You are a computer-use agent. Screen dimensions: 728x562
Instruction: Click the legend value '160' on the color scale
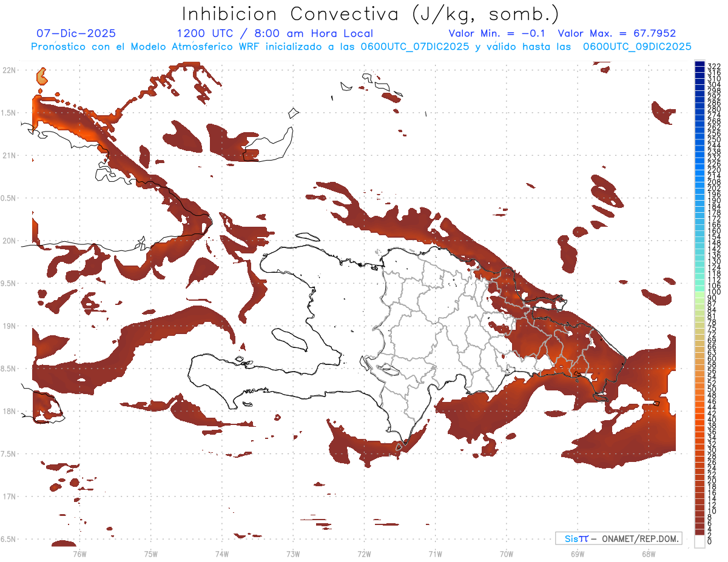coord(714,231)
